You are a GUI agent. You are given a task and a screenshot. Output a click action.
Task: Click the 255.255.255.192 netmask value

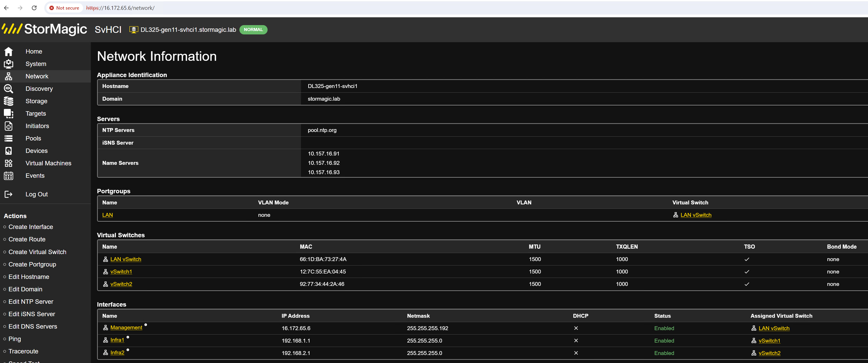click(x=427, y=328)
